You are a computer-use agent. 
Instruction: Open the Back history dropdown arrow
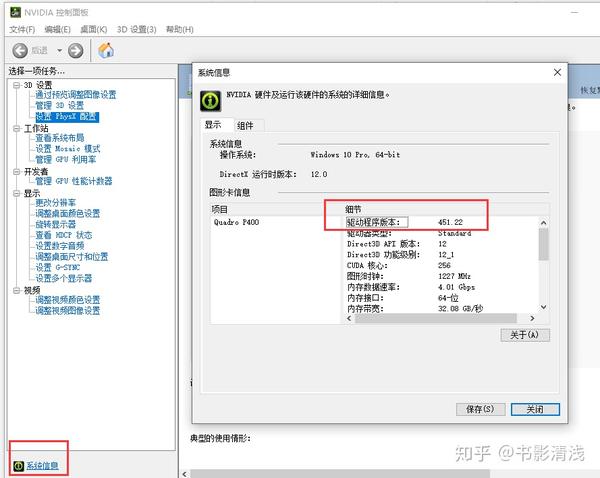point(59,51)
